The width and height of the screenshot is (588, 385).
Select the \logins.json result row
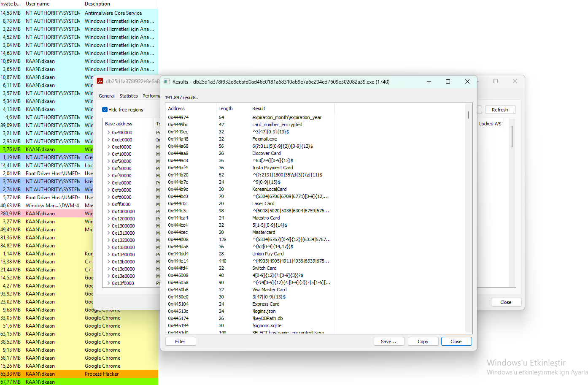coord(249,311)
